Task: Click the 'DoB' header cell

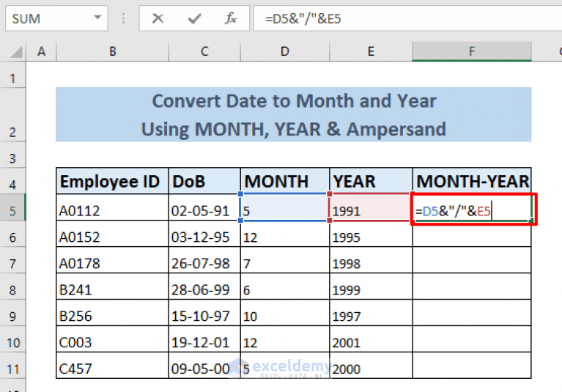Action: pyautogui.click(x=204, y=181)
